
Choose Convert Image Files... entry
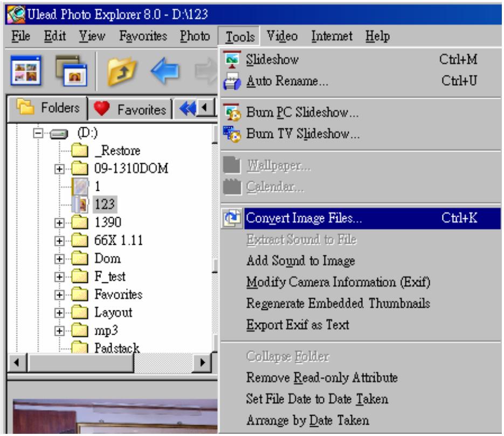[360, 218]
